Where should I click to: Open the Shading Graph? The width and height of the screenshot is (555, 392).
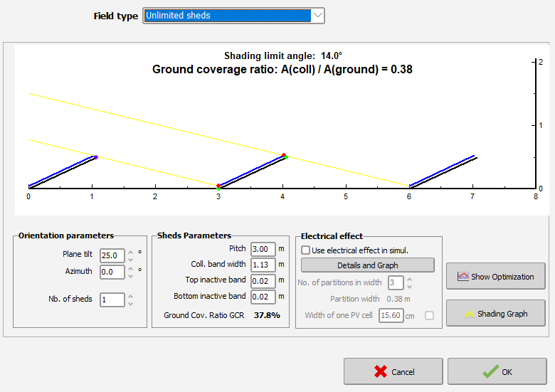coord(495,314)
